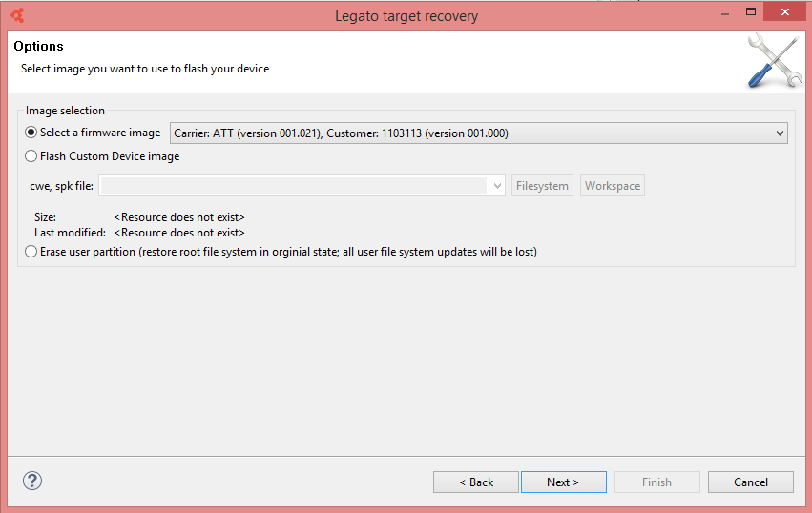Screen dimensions: 812x513
Task: Click the wrench and screwdriver tools icon
Action: (774, 61)
